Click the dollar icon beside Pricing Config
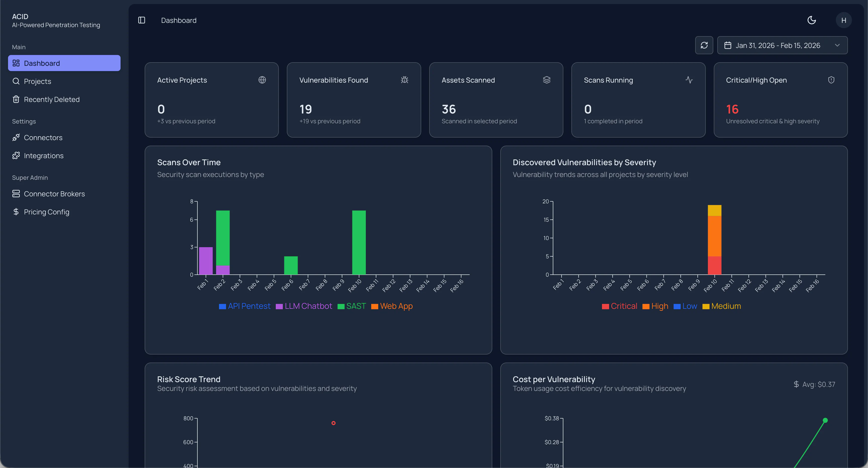The width and height of the screenshot is (868, 468). click(16, 212)
